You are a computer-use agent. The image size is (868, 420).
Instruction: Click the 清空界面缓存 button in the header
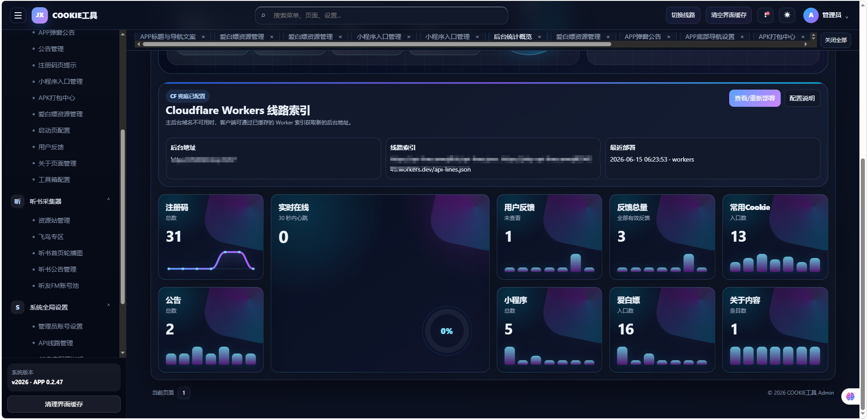[x=729, y=15]
